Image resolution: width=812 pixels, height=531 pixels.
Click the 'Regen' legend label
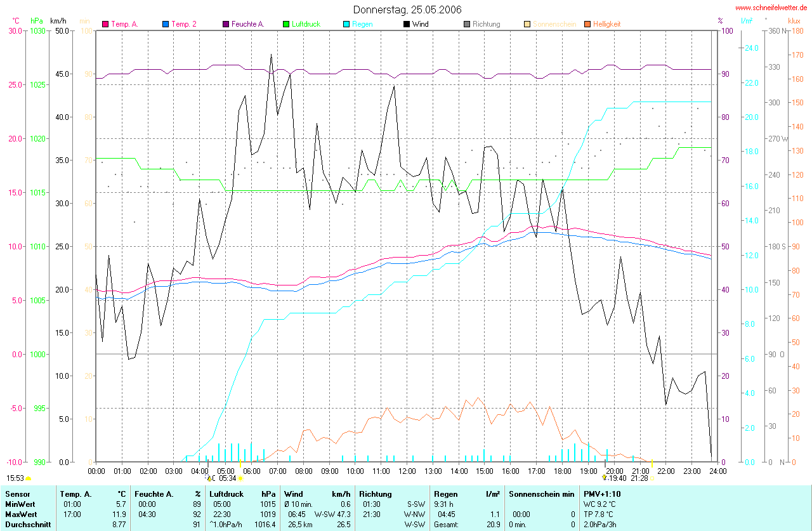(x=362, y=24)
